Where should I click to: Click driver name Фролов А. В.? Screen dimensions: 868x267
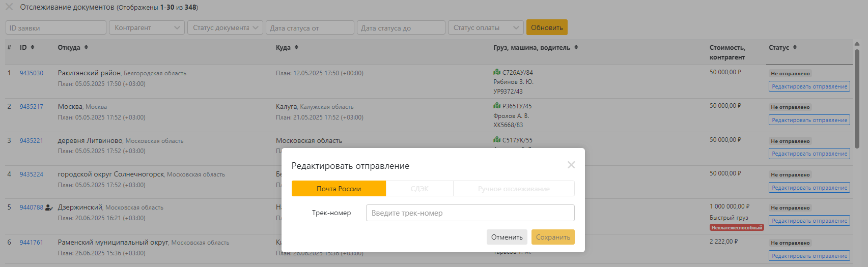pos(511,116)
